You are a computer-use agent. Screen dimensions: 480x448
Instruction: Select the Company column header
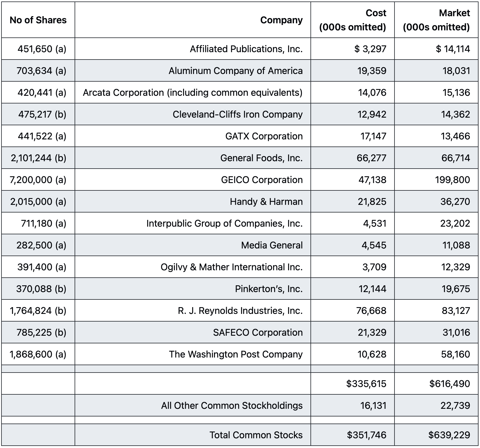click(193, 20)
